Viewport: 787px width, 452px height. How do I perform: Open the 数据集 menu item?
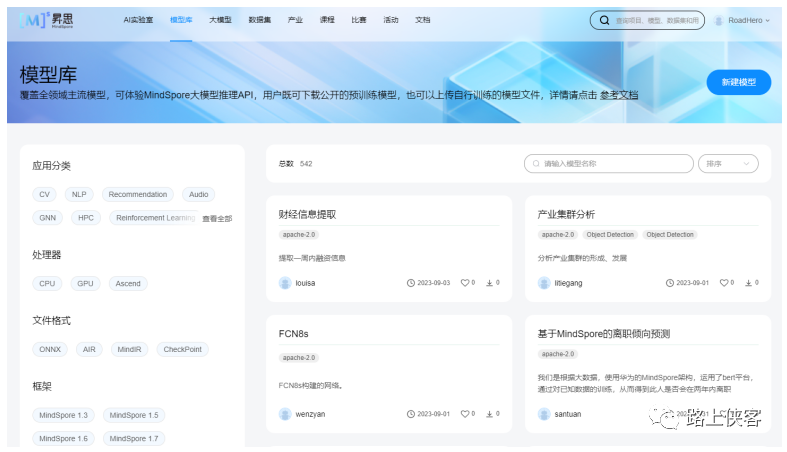[259, 20]
